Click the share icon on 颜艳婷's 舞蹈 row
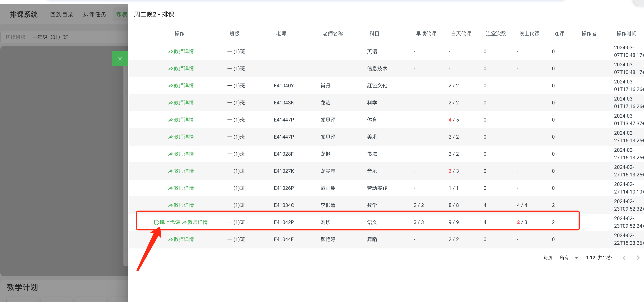Image resolution: width=644 pixels, height=302 pixels. 170,239
